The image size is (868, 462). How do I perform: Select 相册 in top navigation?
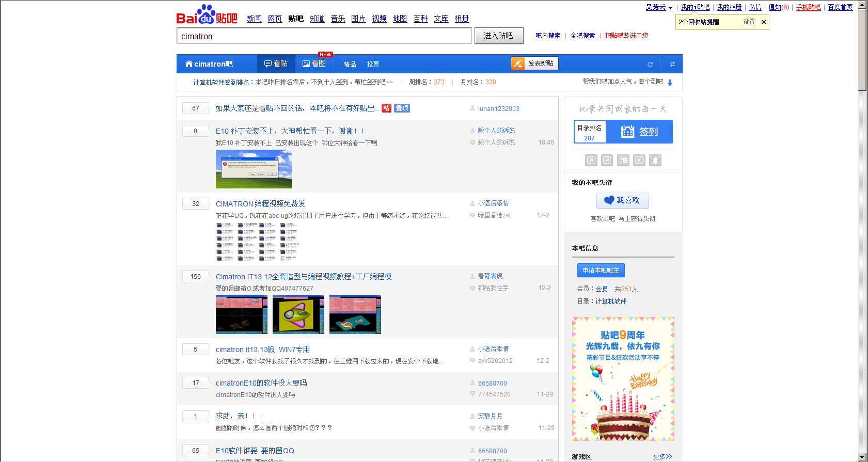[x=462, y=19]
